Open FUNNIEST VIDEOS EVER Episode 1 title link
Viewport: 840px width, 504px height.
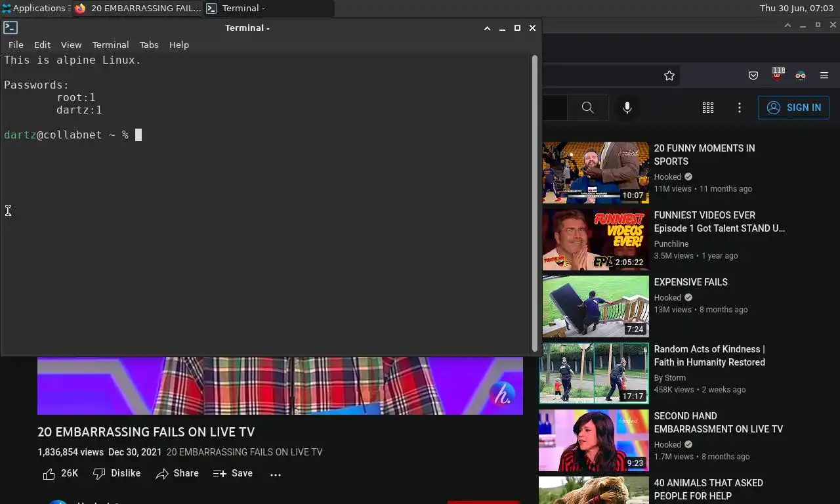tap(719, 222)
